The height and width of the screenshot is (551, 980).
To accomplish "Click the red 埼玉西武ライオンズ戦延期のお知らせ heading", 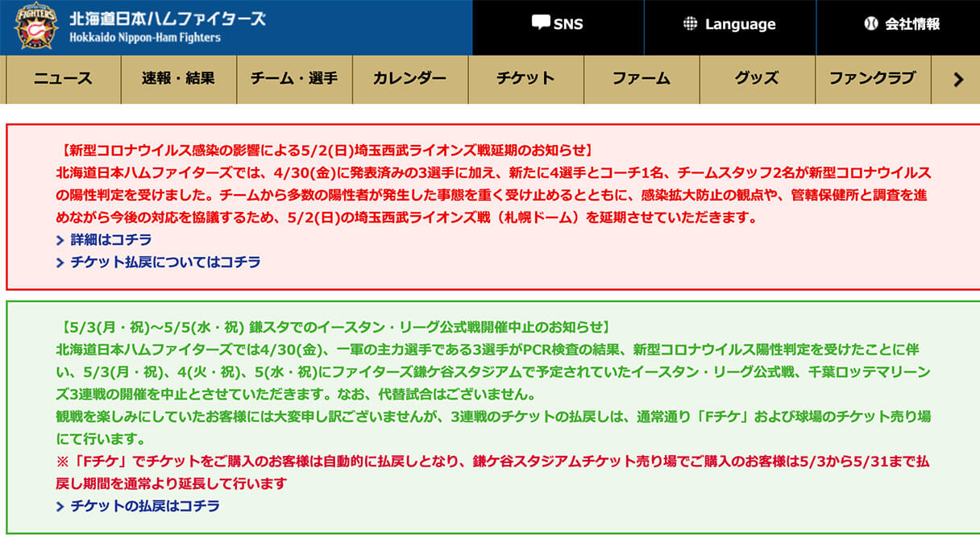I will 327,151.
